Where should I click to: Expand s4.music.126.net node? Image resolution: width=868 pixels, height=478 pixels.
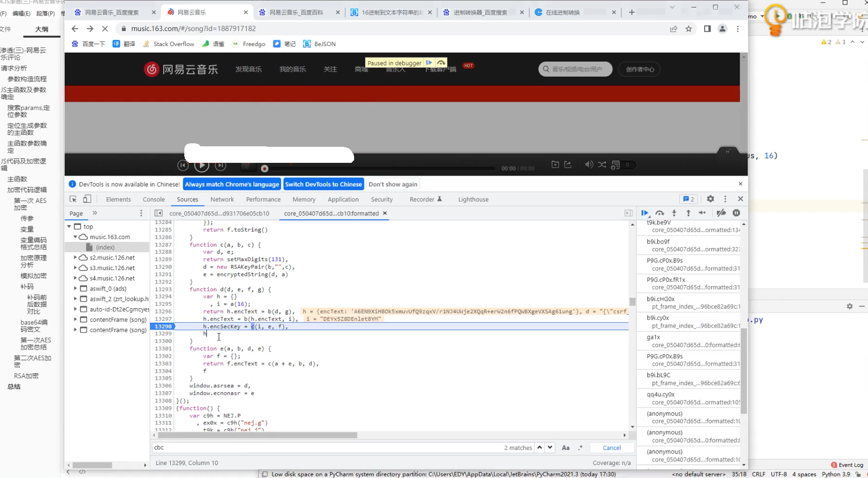click(x=75, y=278)
